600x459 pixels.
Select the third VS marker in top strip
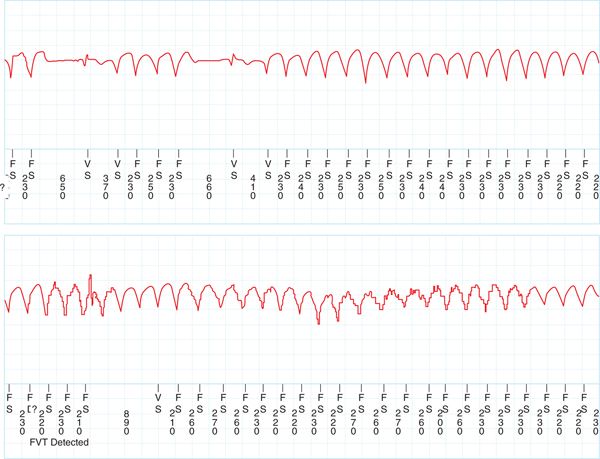pyautogui.click(x=234, y=168)
